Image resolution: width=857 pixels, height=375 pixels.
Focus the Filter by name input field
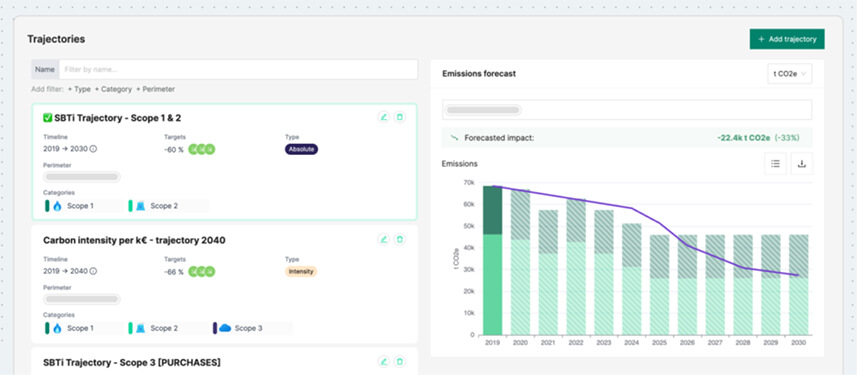238,69
